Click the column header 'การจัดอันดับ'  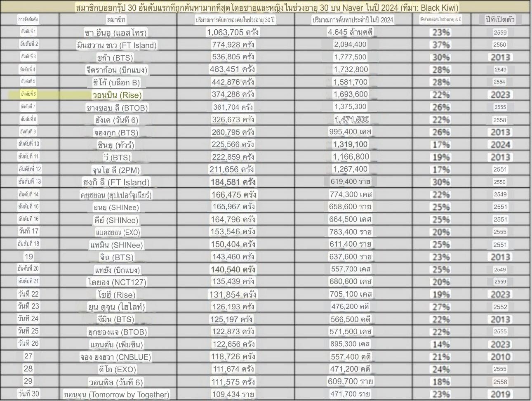28,19
